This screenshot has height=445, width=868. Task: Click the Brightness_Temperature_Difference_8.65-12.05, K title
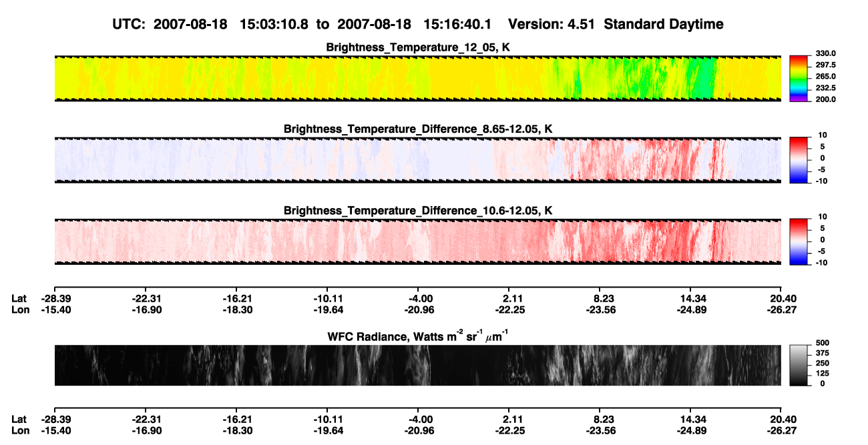pos(417,129)
